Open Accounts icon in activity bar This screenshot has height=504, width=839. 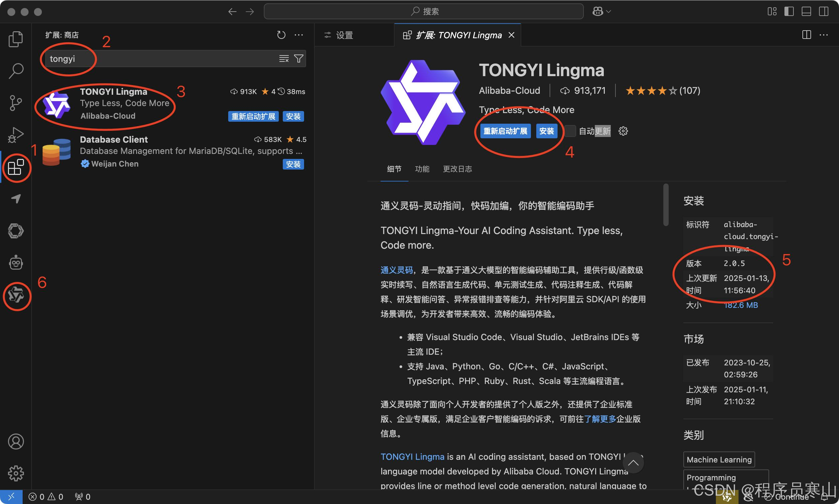click(16, 441)
